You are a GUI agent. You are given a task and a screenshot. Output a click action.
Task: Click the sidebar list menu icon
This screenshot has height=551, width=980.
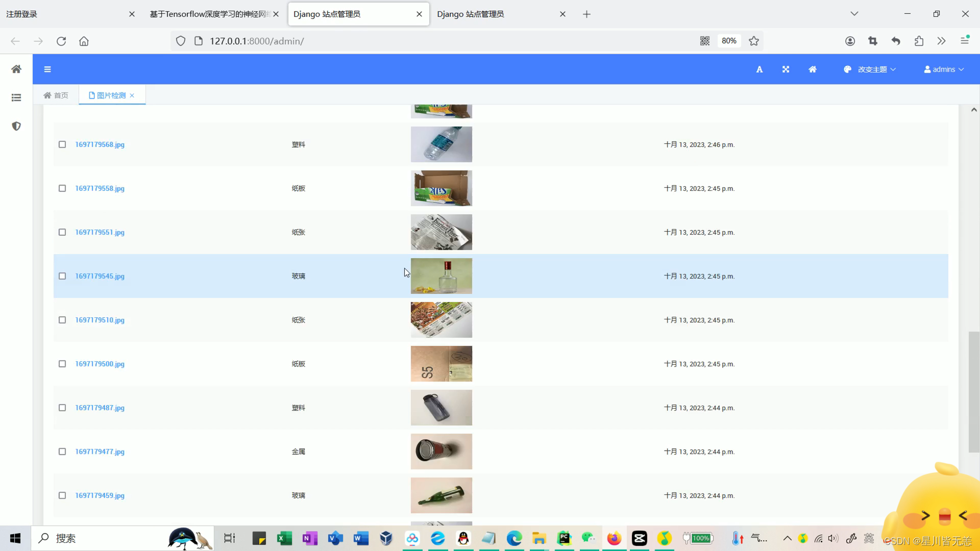[x=16, y=97]
